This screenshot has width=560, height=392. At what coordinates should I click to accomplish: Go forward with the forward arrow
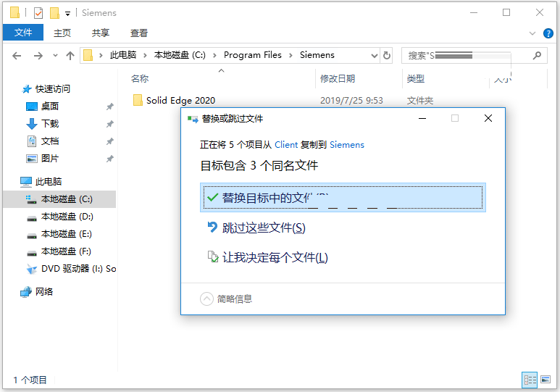[x=38, y=55]
